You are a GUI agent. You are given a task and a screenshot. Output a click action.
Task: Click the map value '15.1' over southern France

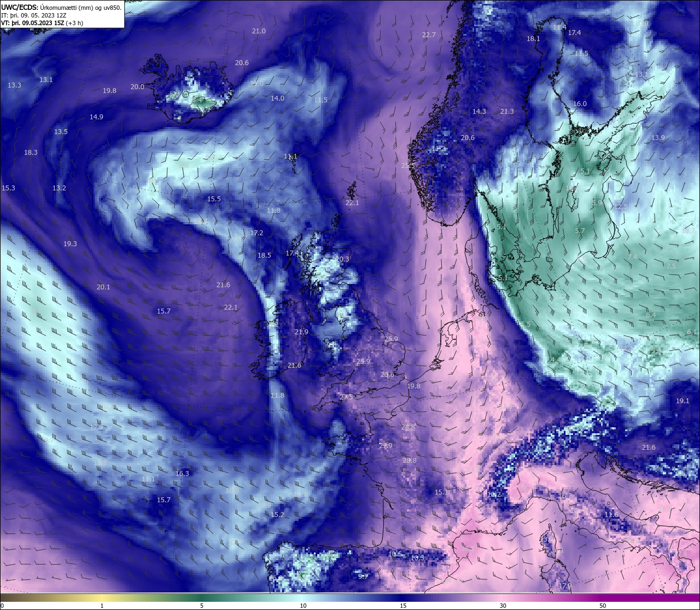(x=441, y=493)
